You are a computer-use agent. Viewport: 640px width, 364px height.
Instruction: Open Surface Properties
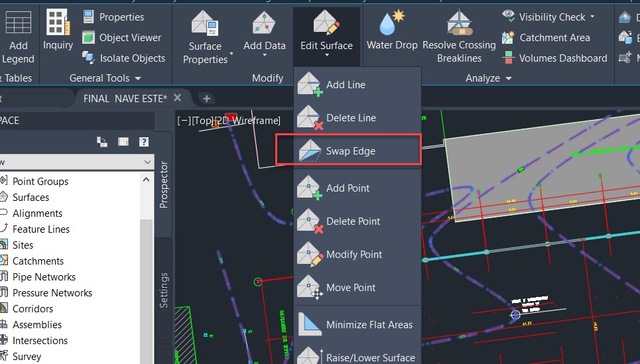pyautogui.click(x=206, y=36)
